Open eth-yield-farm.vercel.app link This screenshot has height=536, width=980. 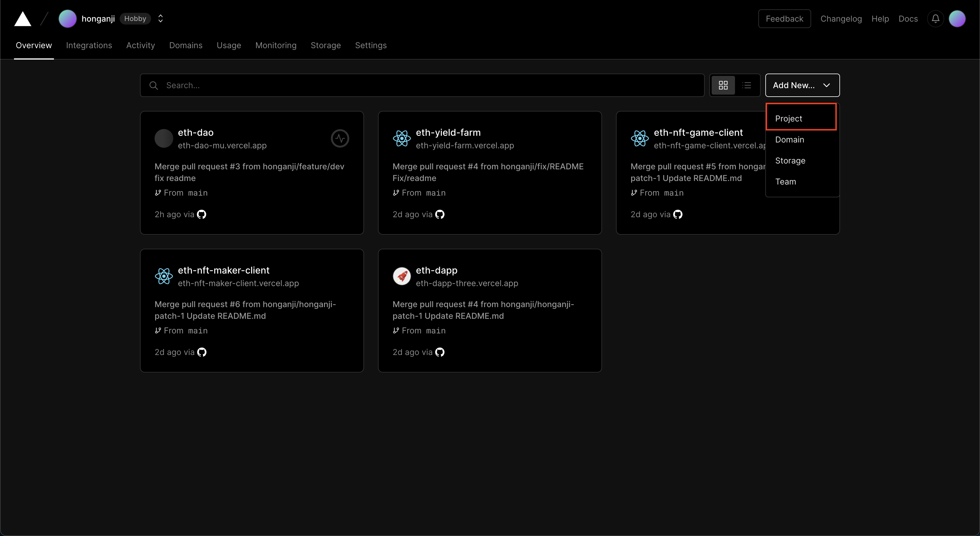[x=465, y=145]
